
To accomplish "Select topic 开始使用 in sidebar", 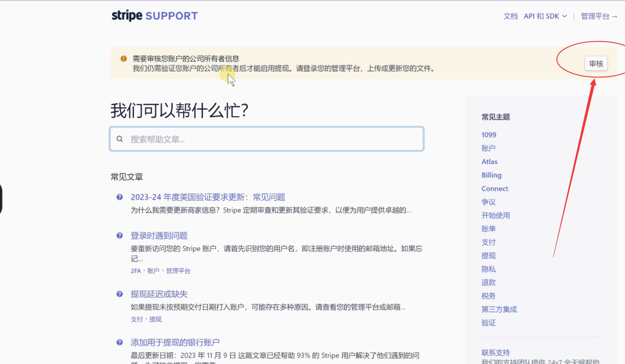I will click(x=495, y=216).
